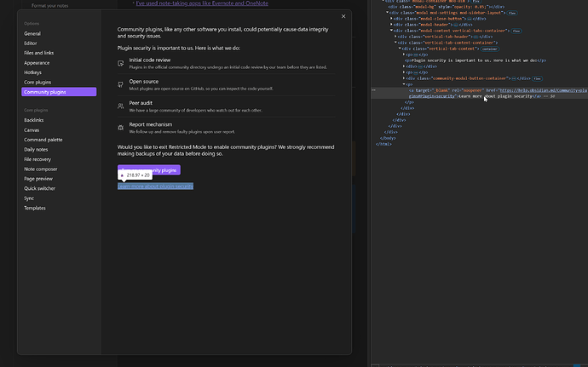
Task: Click the Turn on community plugins button
Action: (148, 170)
